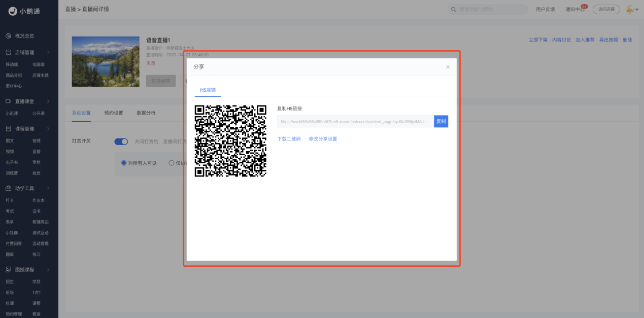The width and height of the screenshot is (644, 318).
Task: Open 题库 in the sidebar
Action: click(10, 254)
